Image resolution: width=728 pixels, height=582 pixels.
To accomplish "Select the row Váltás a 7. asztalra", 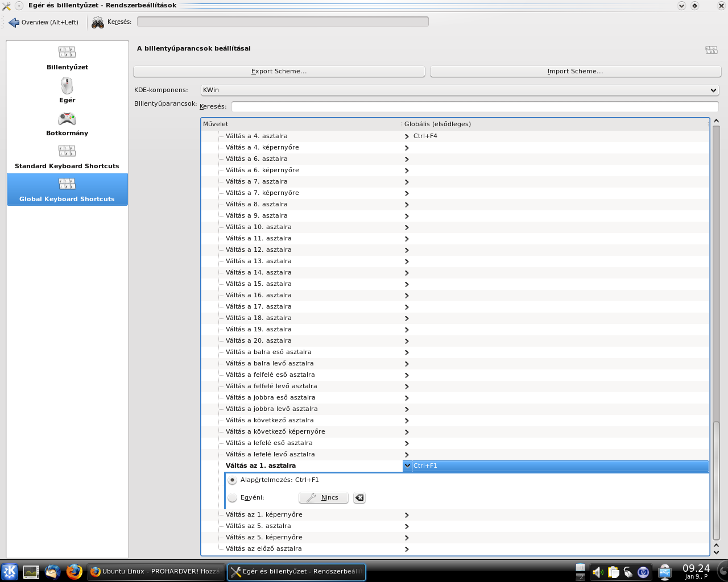I will (x=455, y=182).
